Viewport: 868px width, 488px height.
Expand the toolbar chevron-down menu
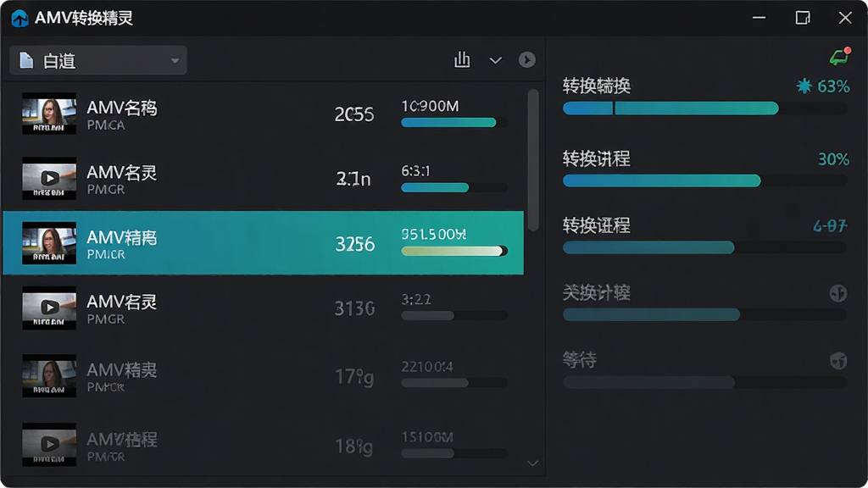pos(495,60)
